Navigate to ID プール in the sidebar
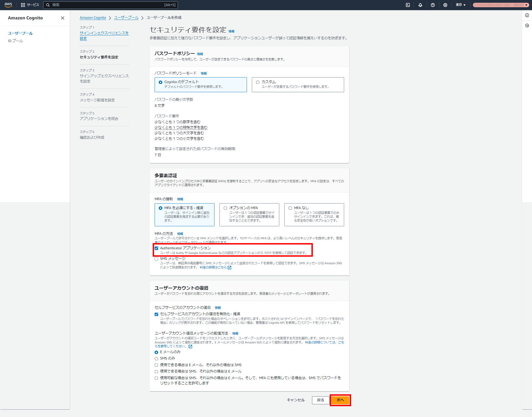532x417 pixels. (x=15, y=40)
